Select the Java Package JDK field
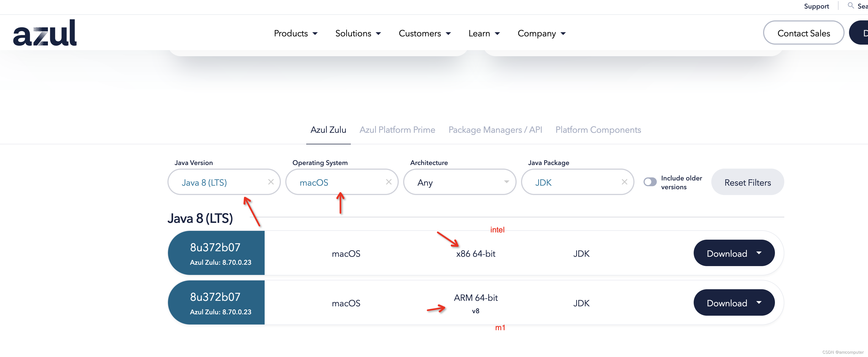 click(x=576, y=182)
